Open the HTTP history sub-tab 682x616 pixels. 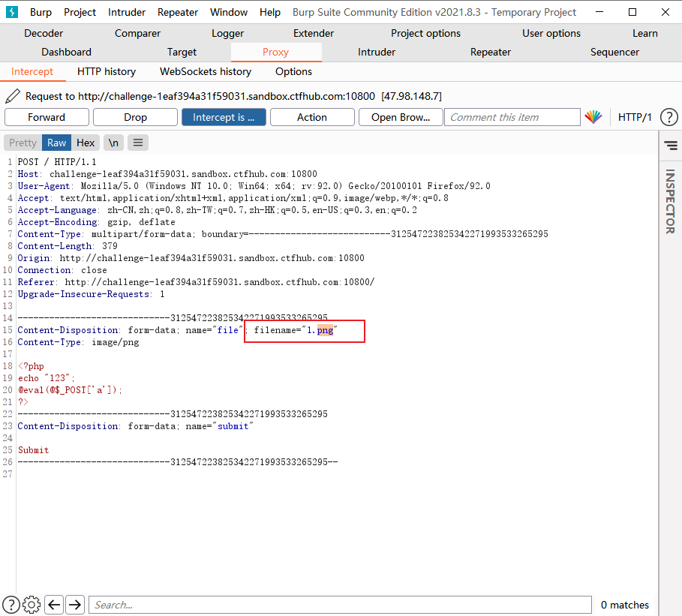(107, 71)
